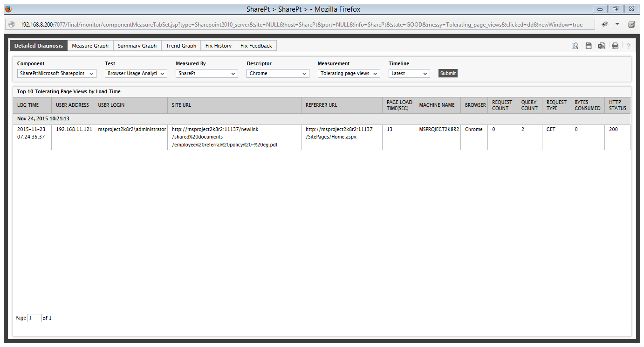Open help via the question mark icon
The width and height of the screenshot is (644, 347).
(x=628, y=46)
